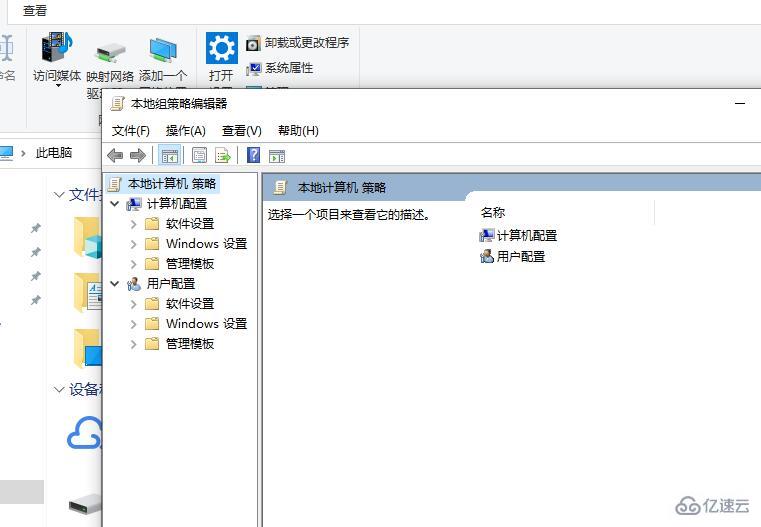
Task: Click 映射网络驱动器 icon in Explorer ribbon
Action: point(111,51)
